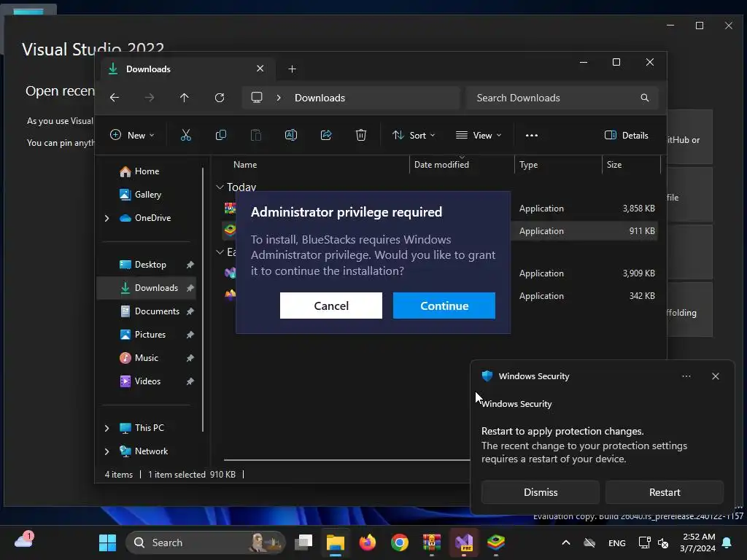Toggle the Details pane
This screenshot has height=560, width=747.
point(626,135)
